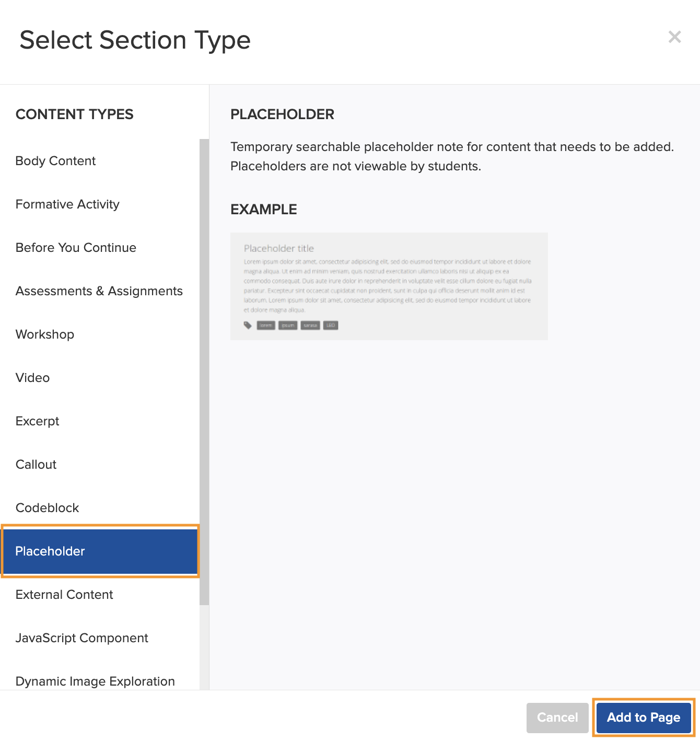Click the content types list scrollbar
Screen dimensions: 700x741
tap(204, 372)
